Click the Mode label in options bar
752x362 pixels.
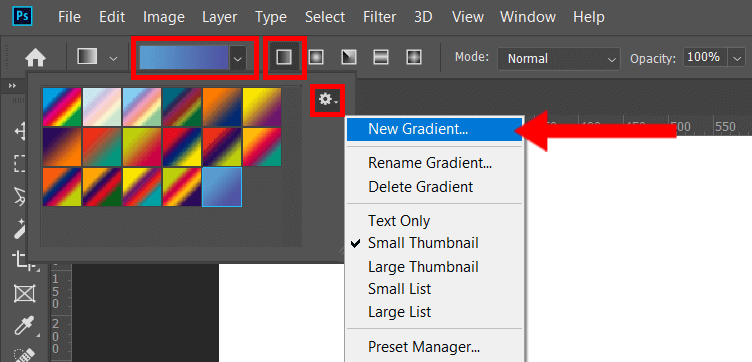click(472, 58)
